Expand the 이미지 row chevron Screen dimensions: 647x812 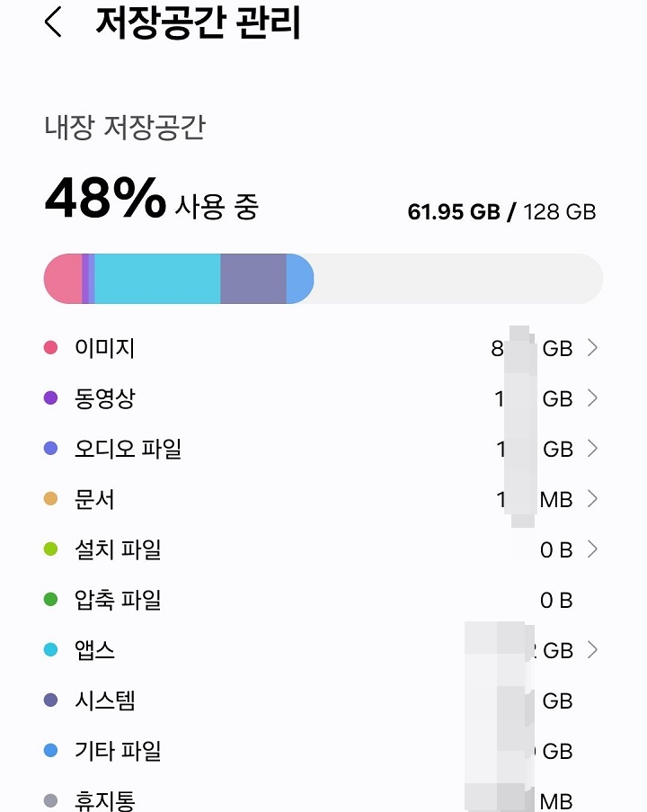(593, 348)
